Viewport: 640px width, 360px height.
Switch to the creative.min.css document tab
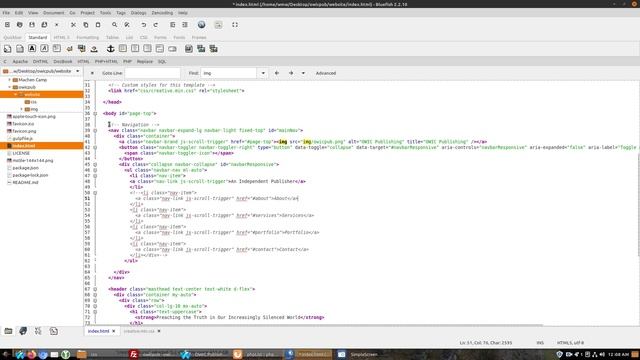pyautogui.click(x=139, y=331)
